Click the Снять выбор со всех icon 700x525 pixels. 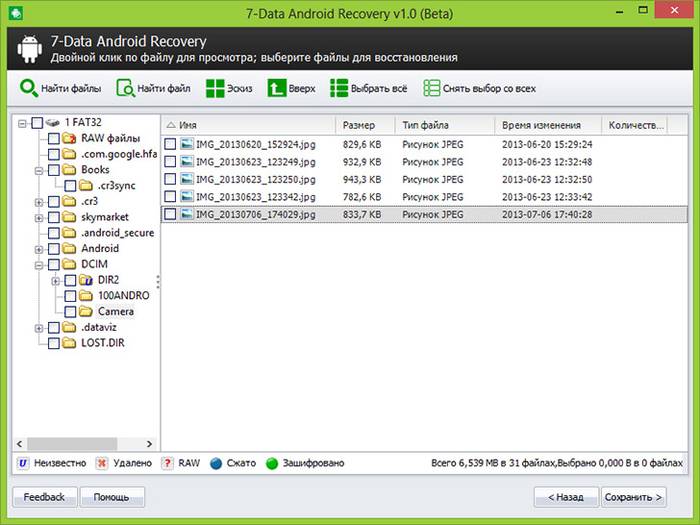point(431,88)
